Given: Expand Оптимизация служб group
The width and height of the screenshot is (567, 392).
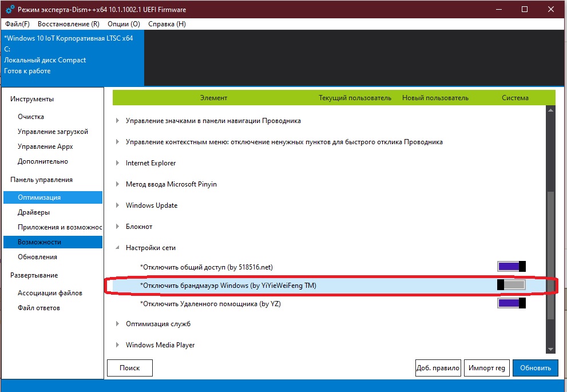Looking at the screenshot, I should (117, 324).
